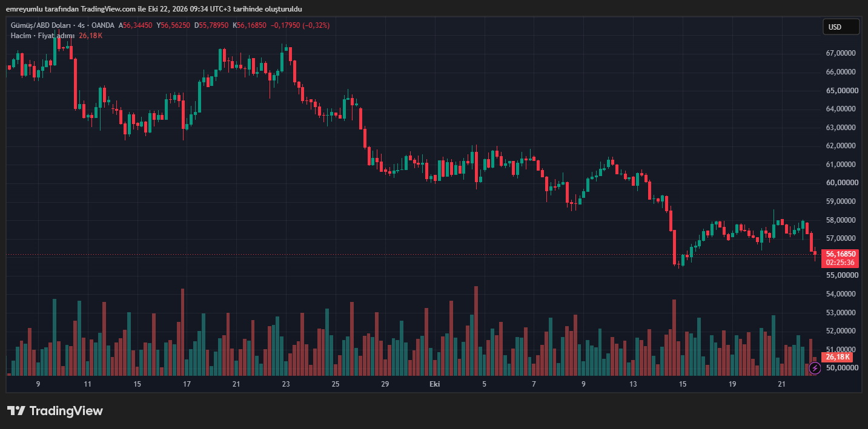The width and height of the screenshot is (868, 429).
Task: Click the change value −0,17950 (−0,32%)
Action: (300, 25)
